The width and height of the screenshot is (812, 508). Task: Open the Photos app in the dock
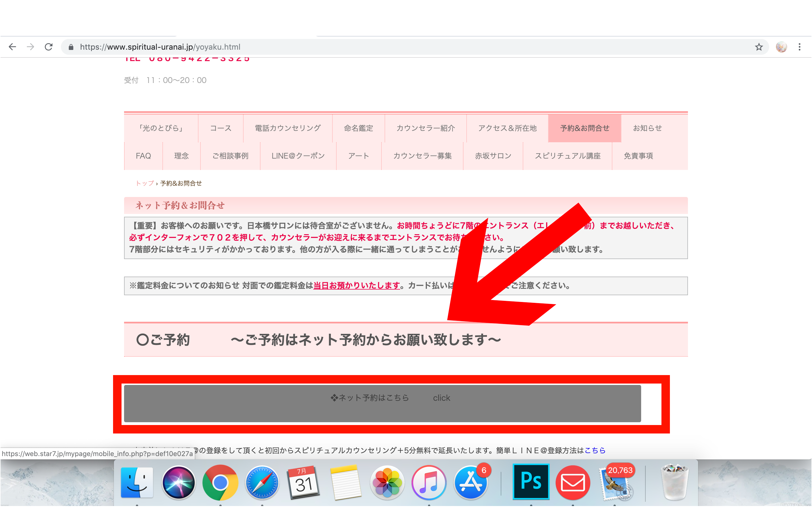[x=387, y=483]
